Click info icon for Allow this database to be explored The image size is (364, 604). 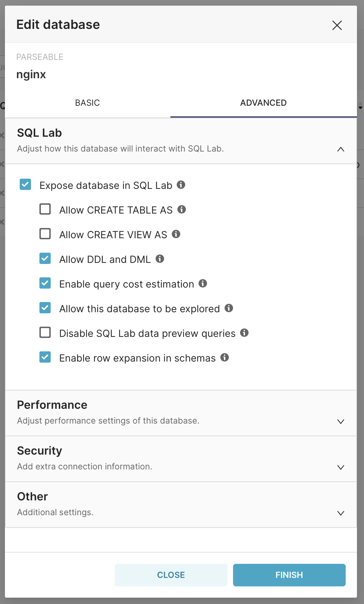(229, 308)
